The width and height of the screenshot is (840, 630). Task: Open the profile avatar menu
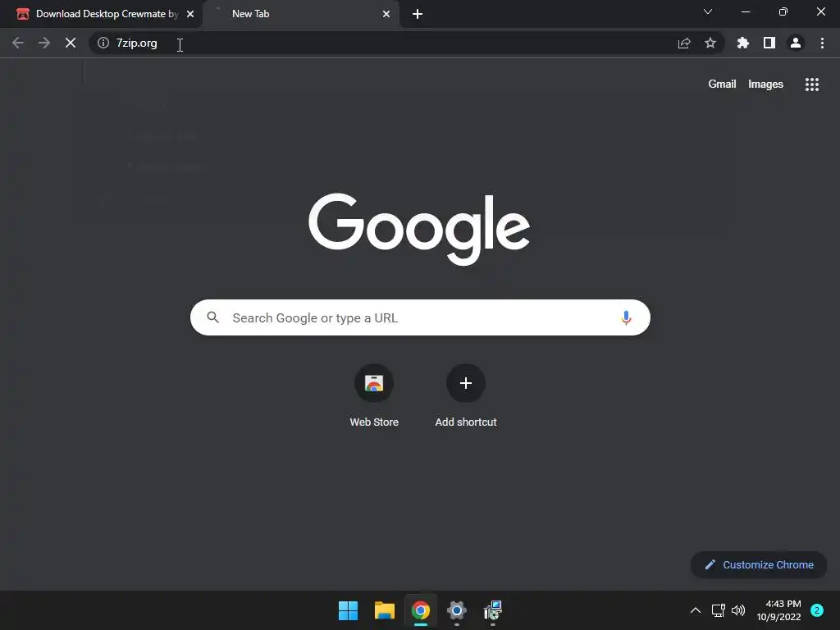pos(796,43)
